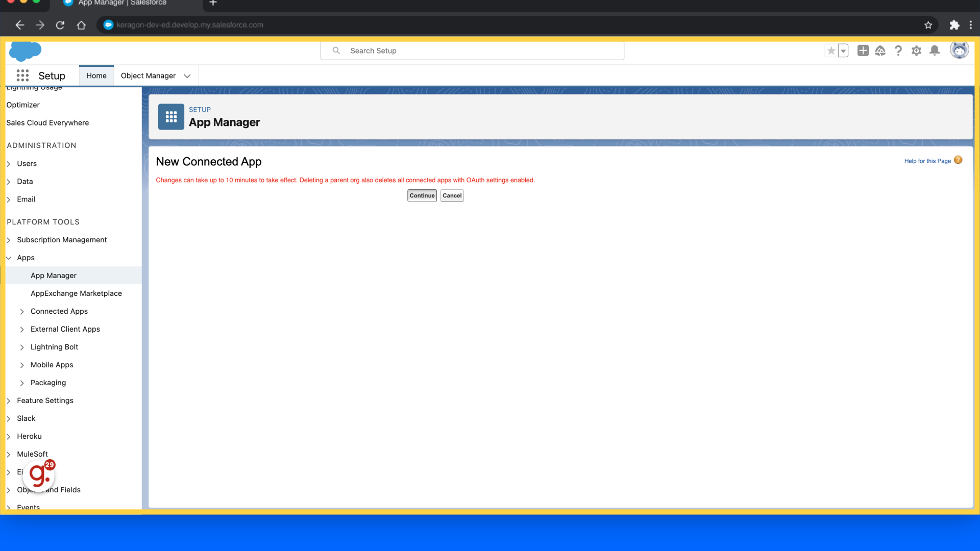Open the Setup gear menu
This screenshot has width=980, height=551.
pos(916,51)
